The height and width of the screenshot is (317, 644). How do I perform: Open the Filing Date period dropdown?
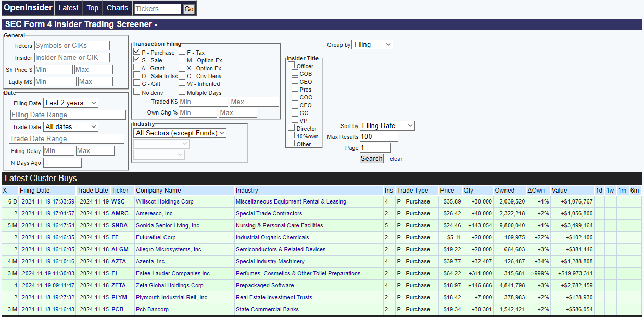71,103
